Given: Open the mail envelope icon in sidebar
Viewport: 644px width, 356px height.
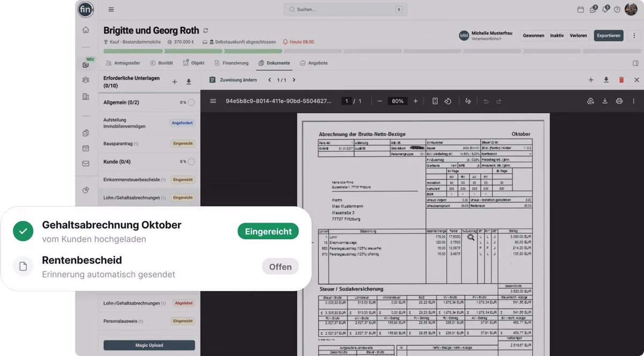Looking at the screenshot, I should pos(86,164).
